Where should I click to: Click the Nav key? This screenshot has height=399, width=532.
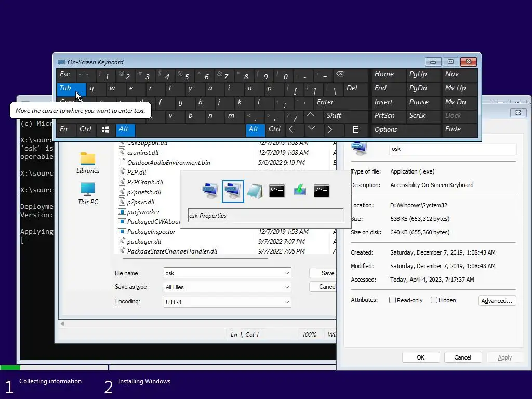(460, 75)
